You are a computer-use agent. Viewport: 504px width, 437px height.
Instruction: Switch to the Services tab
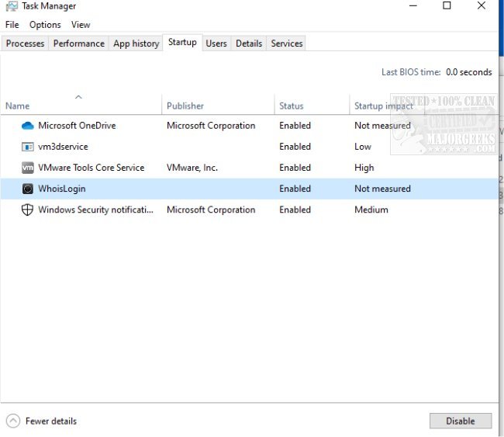(287, 43)
